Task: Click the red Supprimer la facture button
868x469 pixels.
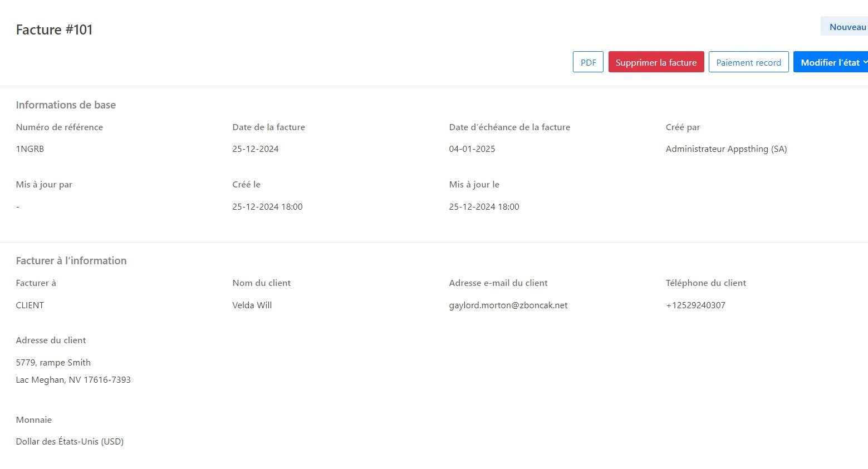Action: click(x=656, y=62)
